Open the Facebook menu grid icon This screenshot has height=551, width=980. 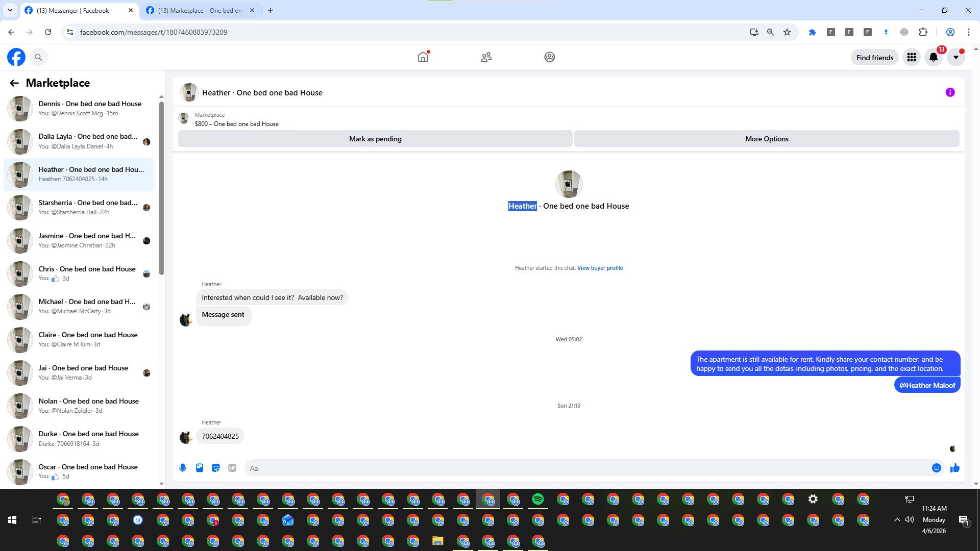[912, 57]
